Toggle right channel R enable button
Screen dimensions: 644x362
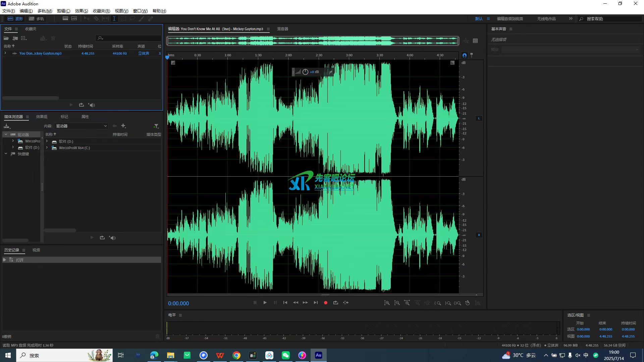(479, 235)
